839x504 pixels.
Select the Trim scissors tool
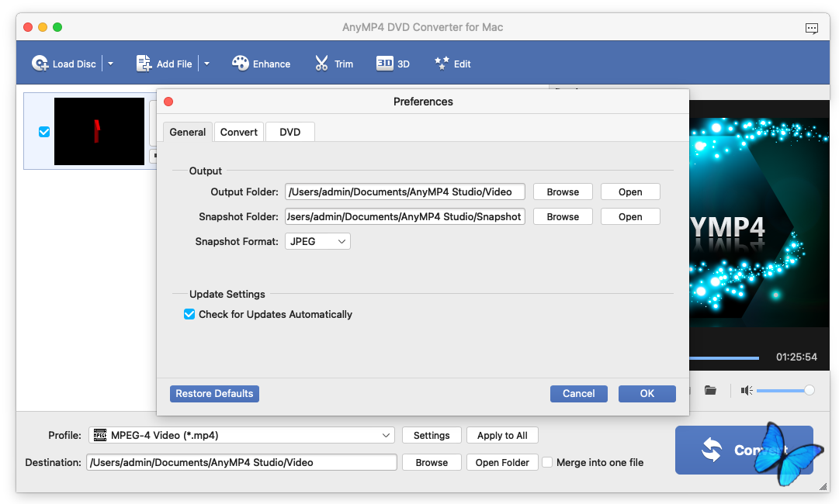click(322, 64)
